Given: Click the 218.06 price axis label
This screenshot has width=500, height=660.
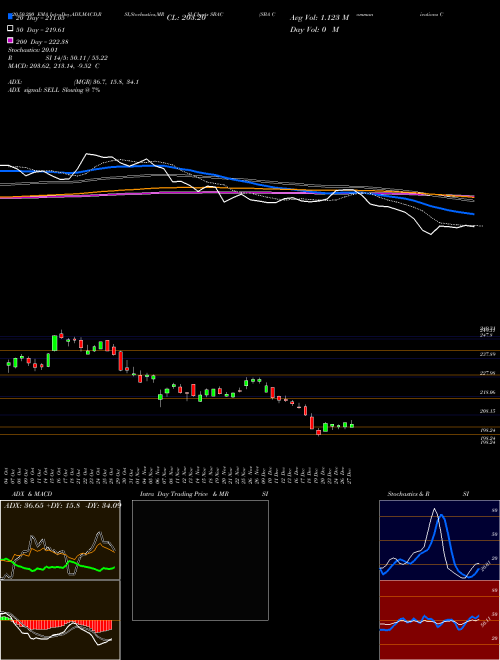Looking at the screenshot, I should [x=487, y=392].
